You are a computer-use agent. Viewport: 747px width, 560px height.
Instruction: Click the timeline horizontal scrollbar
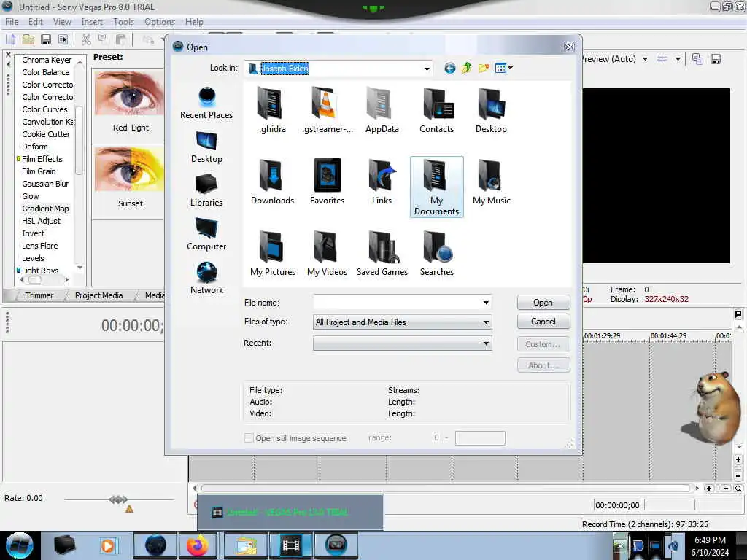[x=445, y=488]
